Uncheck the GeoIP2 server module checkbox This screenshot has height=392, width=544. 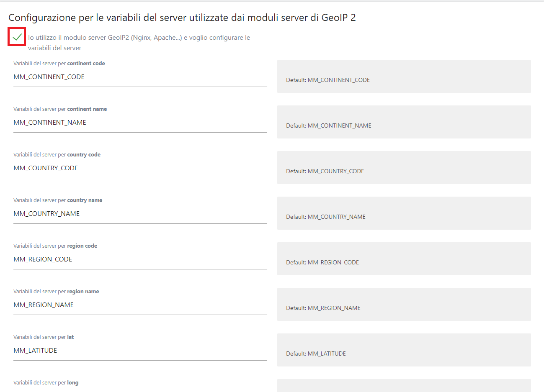[17, 37]
